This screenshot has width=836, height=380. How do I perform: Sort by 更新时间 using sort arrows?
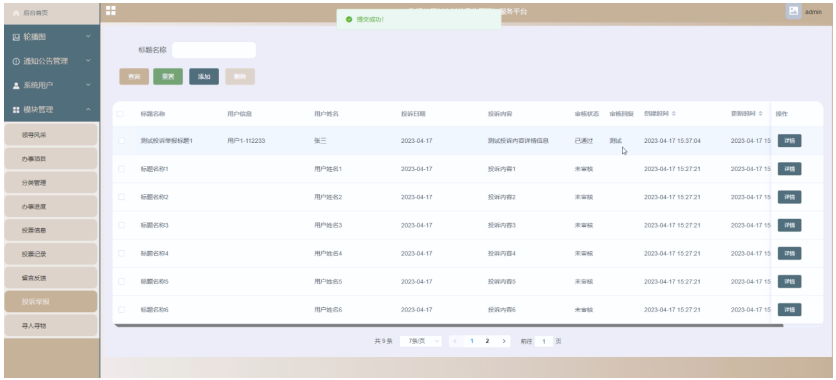[760, 114]
